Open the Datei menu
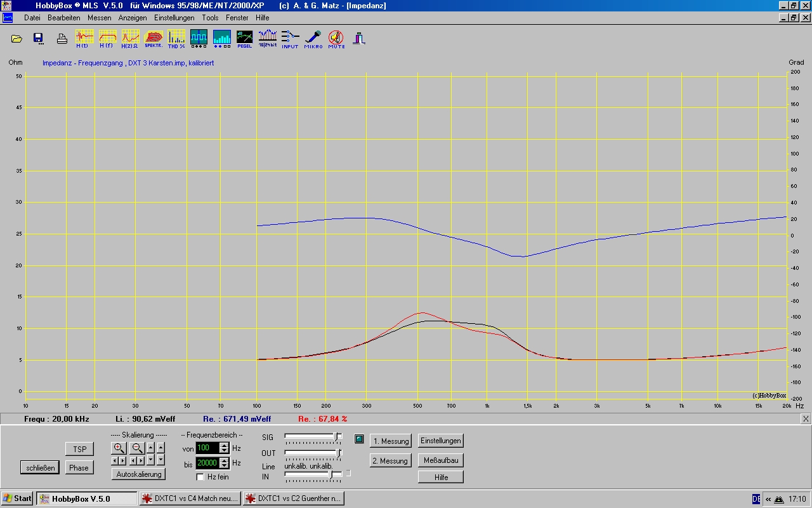Screen dimensions: 812x508 32,18
